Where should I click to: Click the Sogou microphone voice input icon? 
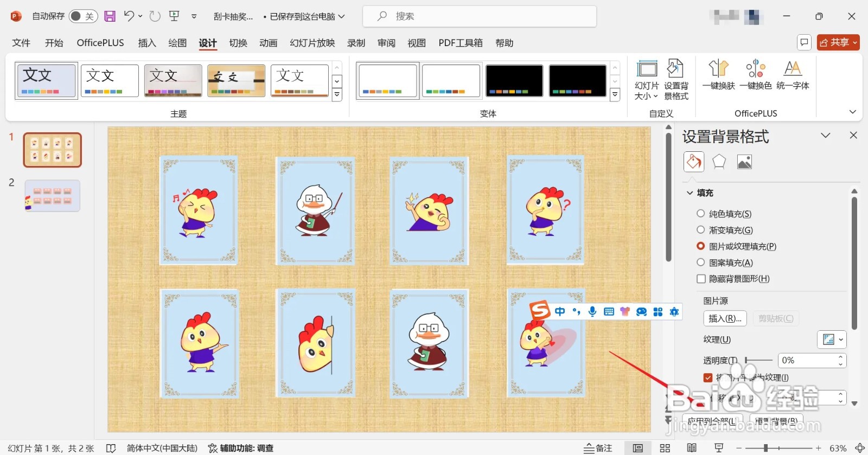[x=592, y=311]
